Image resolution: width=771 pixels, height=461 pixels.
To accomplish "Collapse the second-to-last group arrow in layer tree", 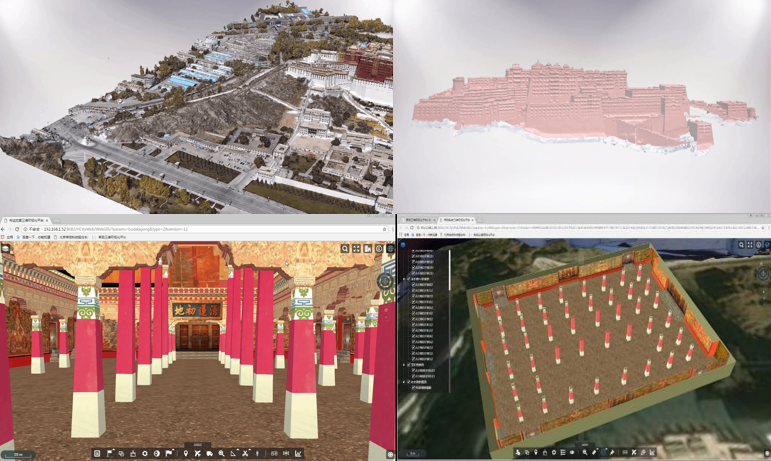I will 404,365.
